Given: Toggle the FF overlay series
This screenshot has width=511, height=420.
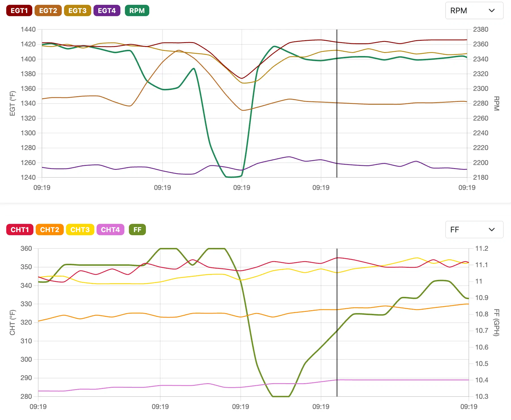Looking at the screenshot, I should click(x=137, y=230).
